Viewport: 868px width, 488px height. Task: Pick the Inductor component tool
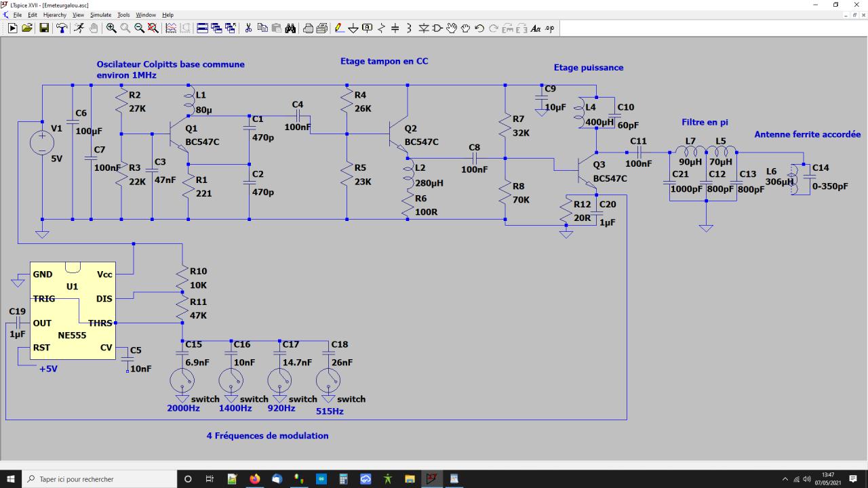click(409, 28)
